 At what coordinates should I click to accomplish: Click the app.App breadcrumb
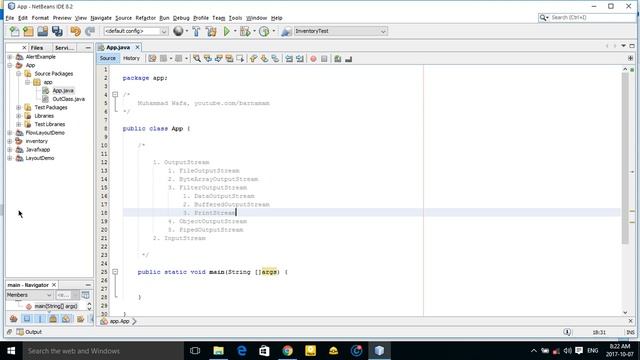119,322
